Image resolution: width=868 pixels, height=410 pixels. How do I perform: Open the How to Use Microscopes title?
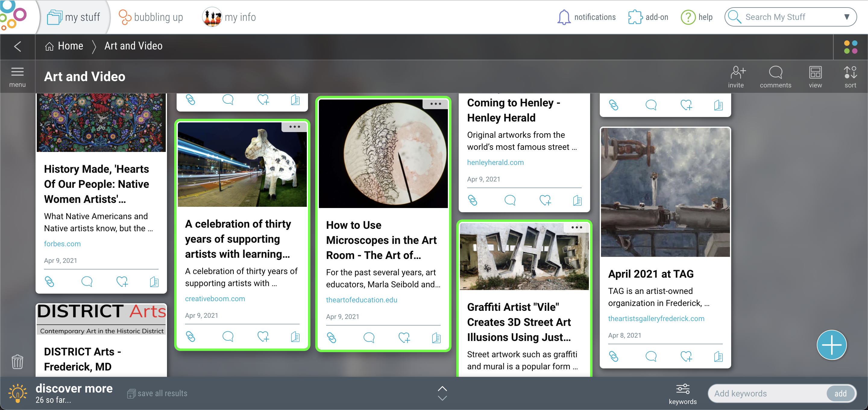[381, 240]
